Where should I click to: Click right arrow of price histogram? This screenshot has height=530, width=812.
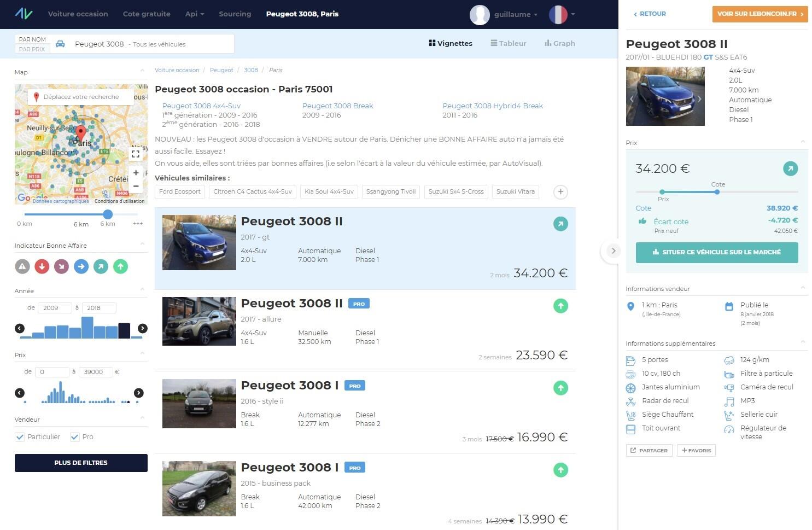click(x=139, y=393)
